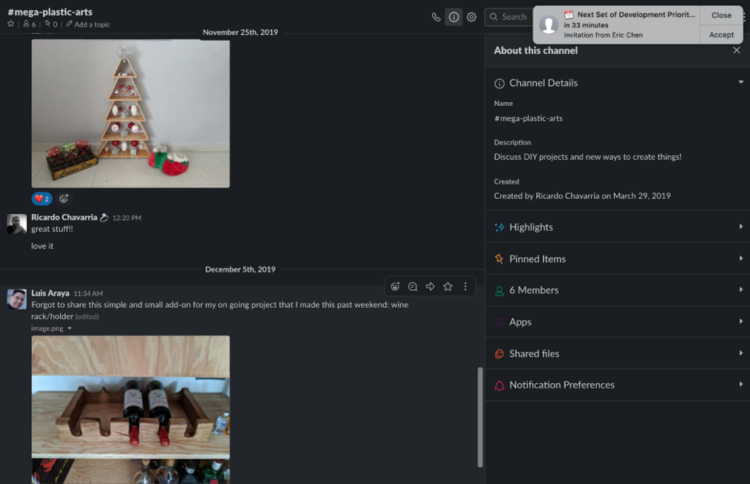This screenshot has height=484, width=750.
Task: Click the Search field
Action: [508, 17]
